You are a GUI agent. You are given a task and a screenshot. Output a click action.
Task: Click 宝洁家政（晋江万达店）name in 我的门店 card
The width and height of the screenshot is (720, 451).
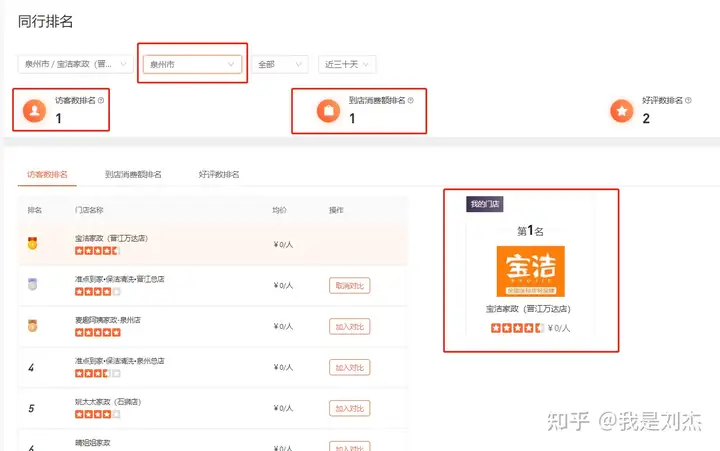[x=529, y=309]
